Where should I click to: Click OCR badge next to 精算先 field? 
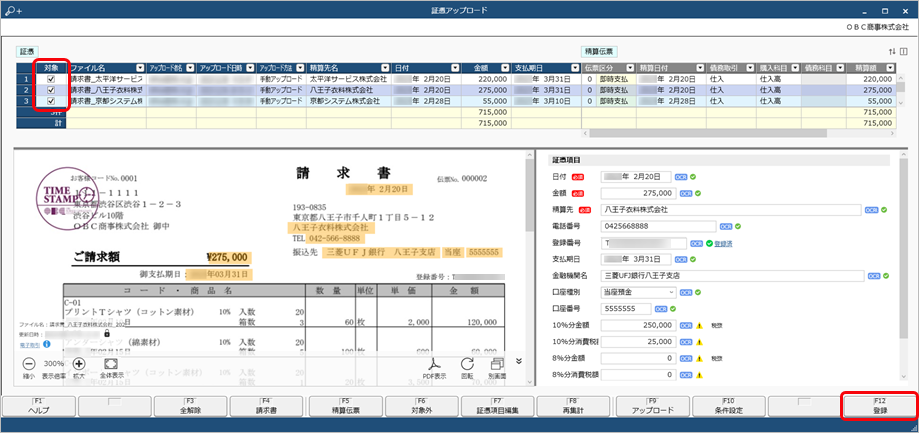click(x=872, y=210)
